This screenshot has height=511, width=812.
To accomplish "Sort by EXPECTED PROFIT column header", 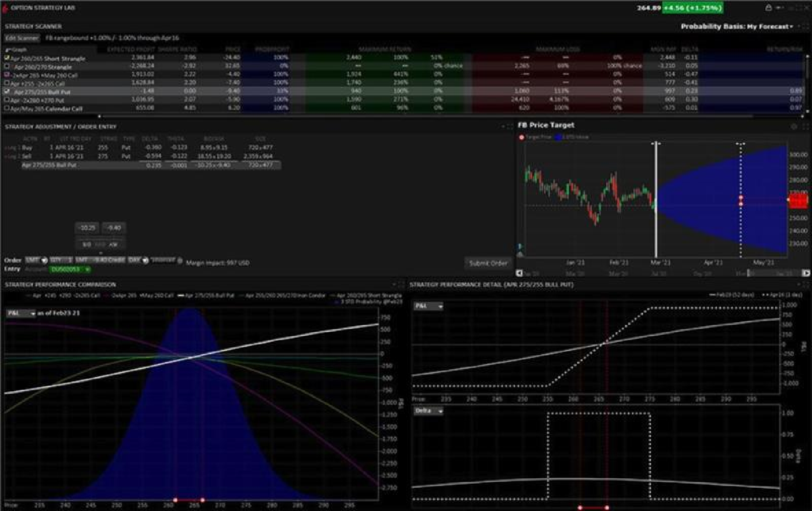I will click(x=131, y=49).
